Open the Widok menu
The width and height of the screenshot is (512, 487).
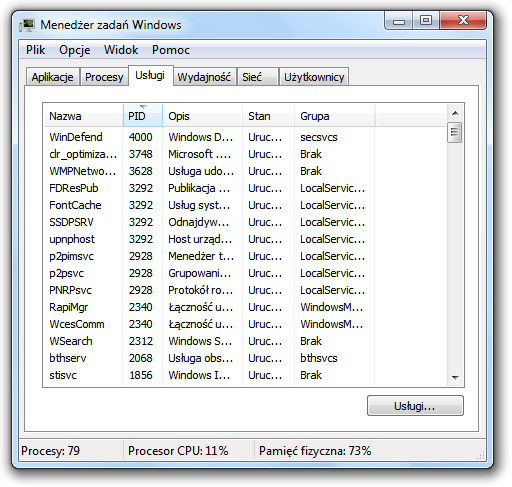(x=121, y=50)
